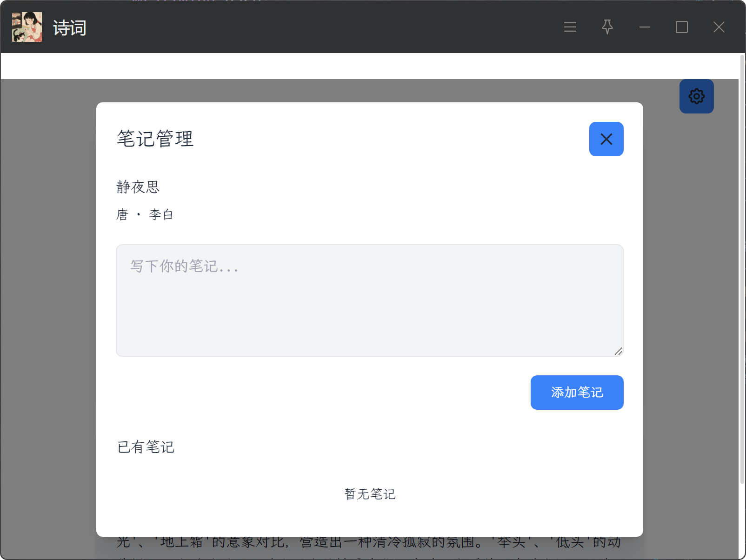This screenshot has height=560, width=746.
Task: Click the 诗词 app avatar icon
Action: coord(27,27)
